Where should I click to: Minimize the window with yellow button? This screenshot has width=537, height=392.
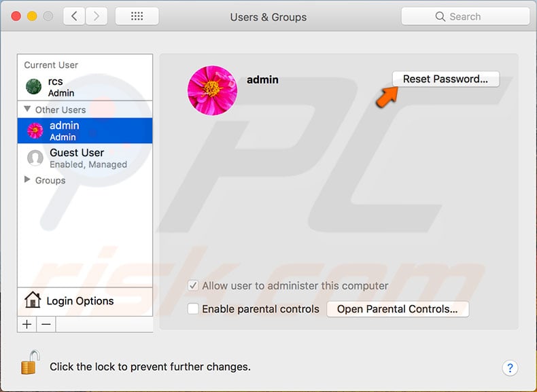pyautogui.click(x=32, y=16)
